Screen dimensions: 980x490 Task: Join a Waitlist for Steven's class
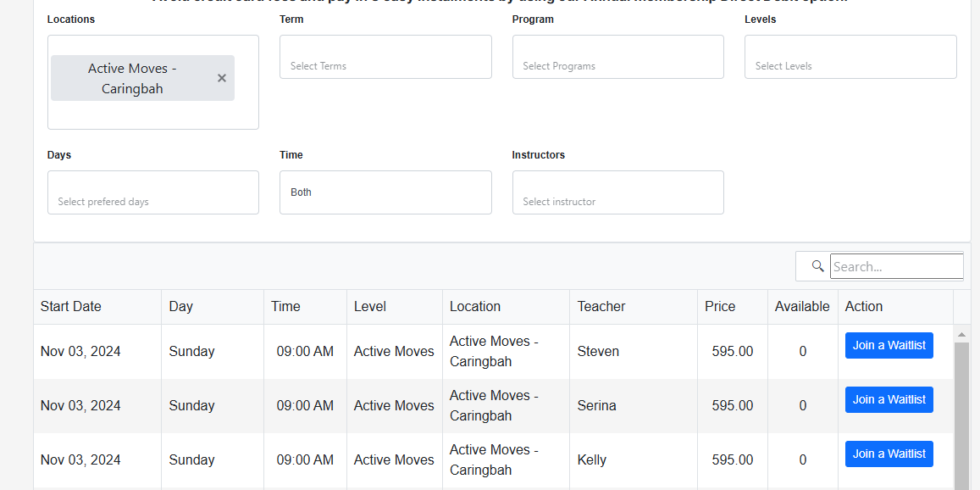click(889, 345)
